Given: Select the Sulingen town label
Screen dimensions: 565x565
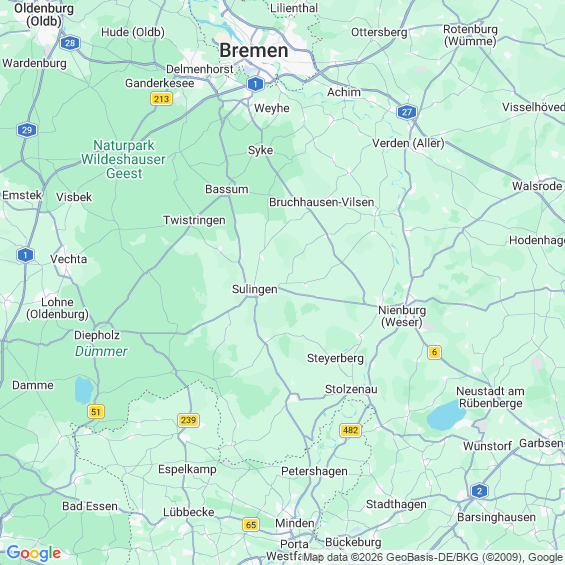Looking at the screenshot, I should tap(255, 289).
